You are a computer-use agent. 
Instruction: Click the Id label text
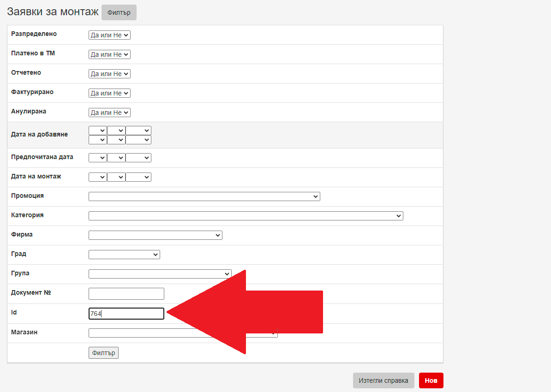[x=14, y=312]
